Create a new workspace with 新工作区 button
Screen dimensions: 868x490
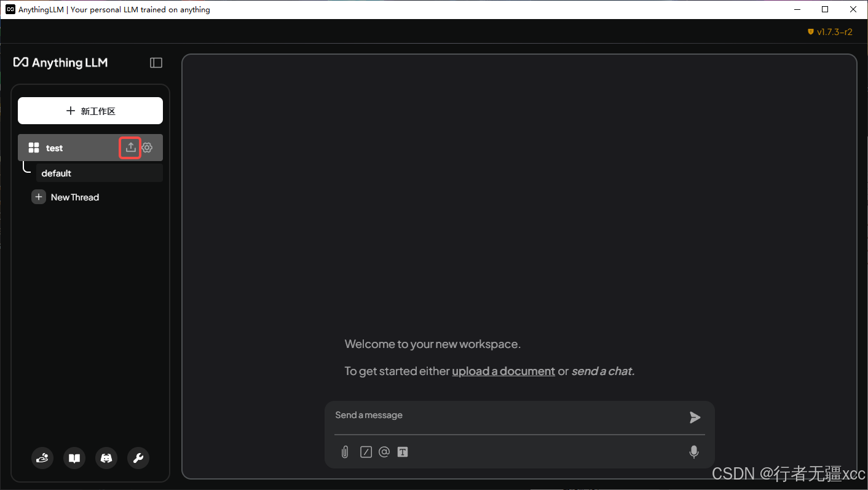(90, 111)
